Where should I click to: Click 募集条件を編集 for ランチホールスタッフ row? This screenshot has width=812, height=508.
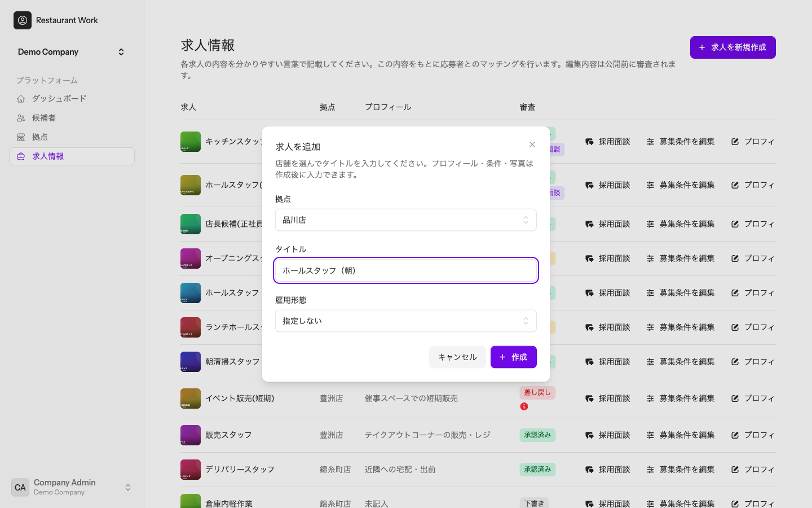click(x=681, y=327)
